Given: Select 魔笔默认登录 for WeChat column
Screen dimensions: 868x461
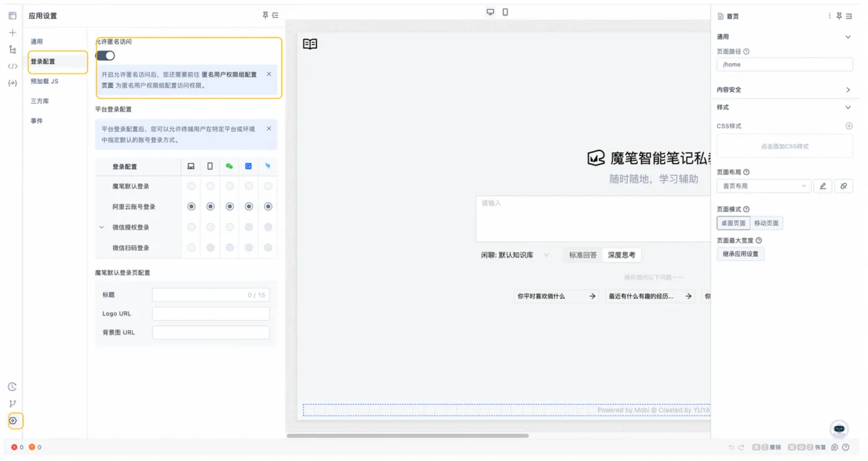Looking at the screenshot, I should coord(230,186).
